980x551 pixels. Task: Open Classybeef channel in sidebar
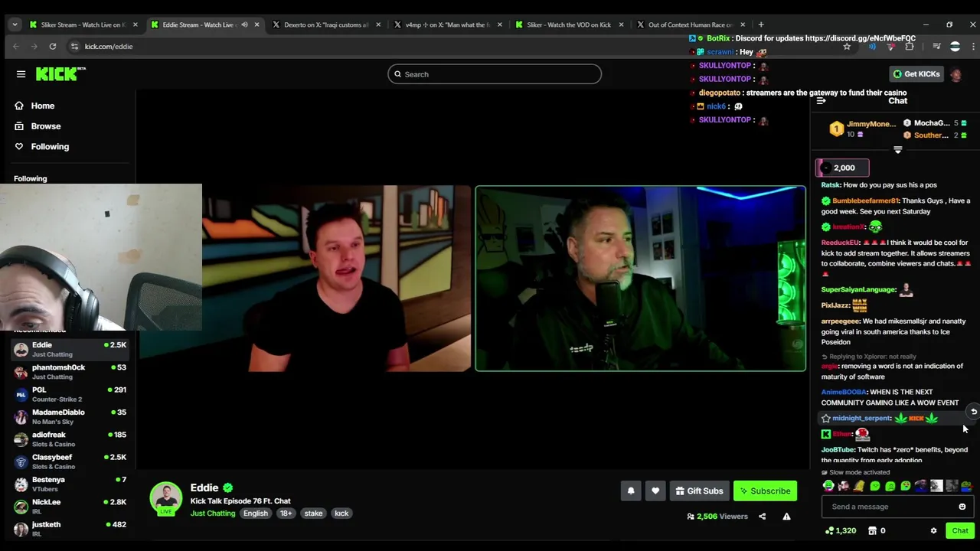click(70, 461)
